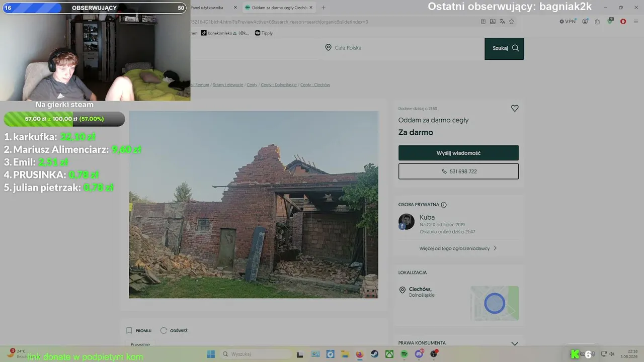644x362 pixels.
Task: Open the Cegły breadcrumb link
Action: point(252,85)
